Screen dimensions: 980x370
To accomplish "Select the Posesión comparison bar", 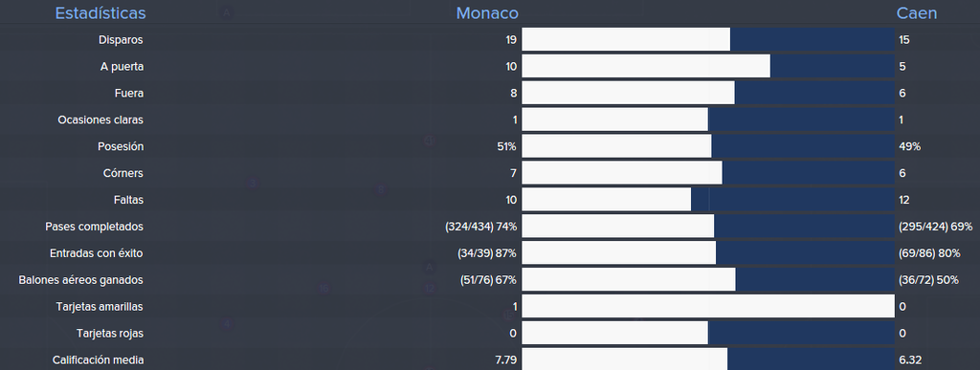I will 708,146.
